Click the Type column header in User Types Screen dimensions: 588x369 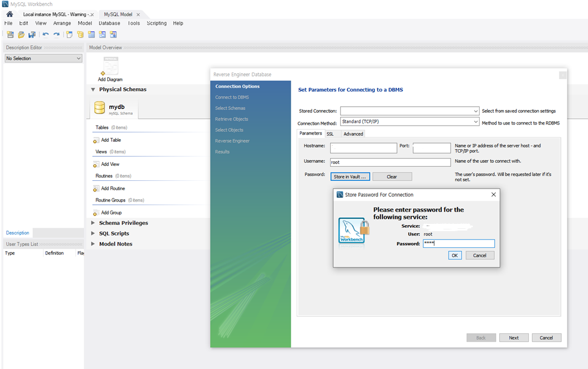[9, 253]
